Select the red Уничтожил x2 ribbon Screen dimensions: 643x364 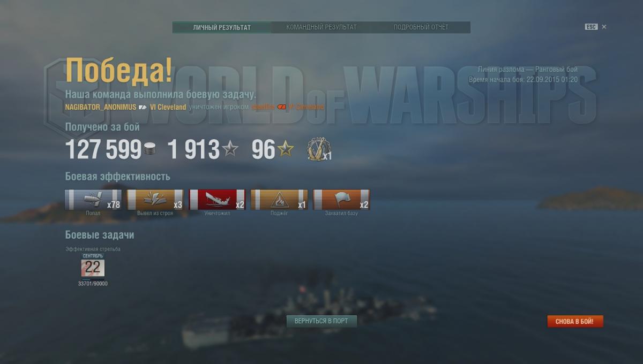coord(218,200)
